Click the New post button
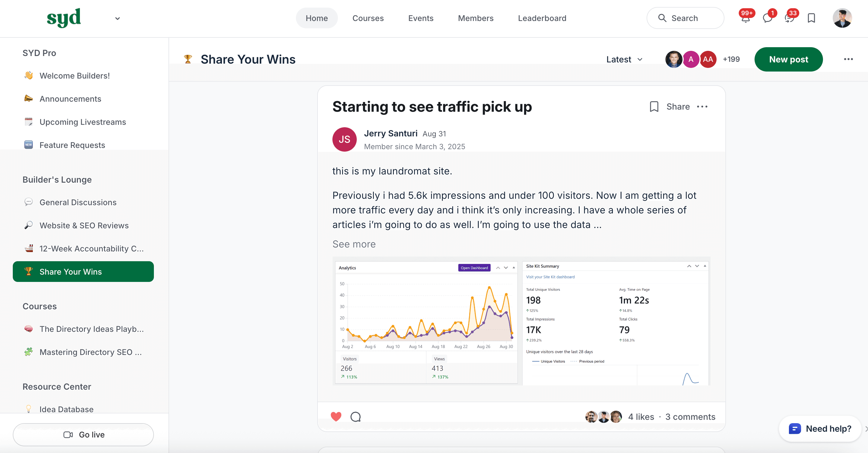 point(789,59)
